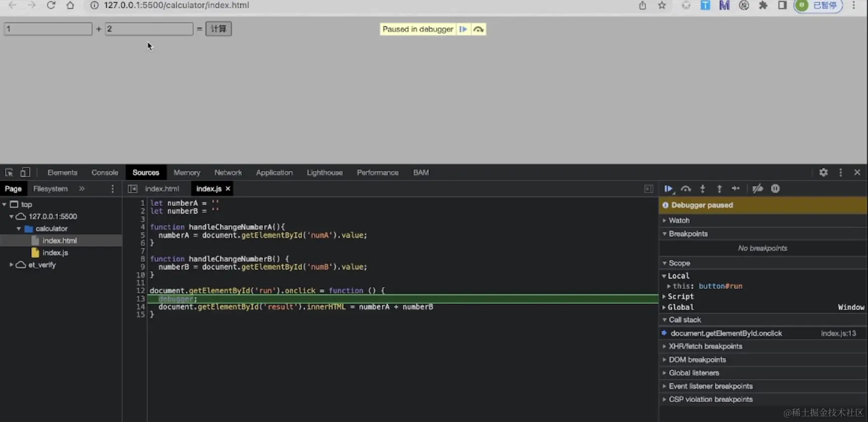Screen dimensions: 868x422
Task: Open Chrome three-dot menu
Action: coord(853,6)
